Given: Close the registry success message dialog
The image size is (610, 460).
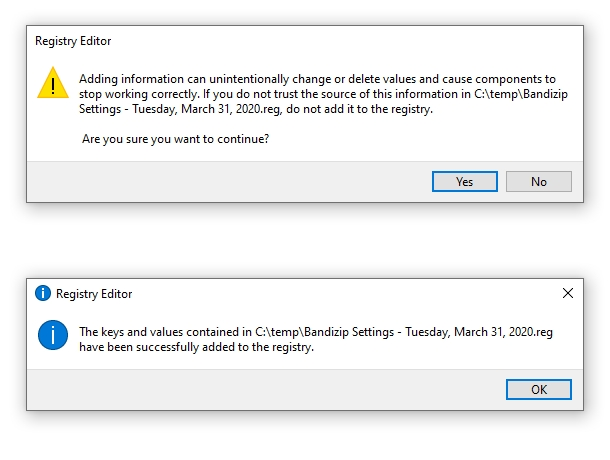Looking at the screenshot, I should click(x=568, y=293).
